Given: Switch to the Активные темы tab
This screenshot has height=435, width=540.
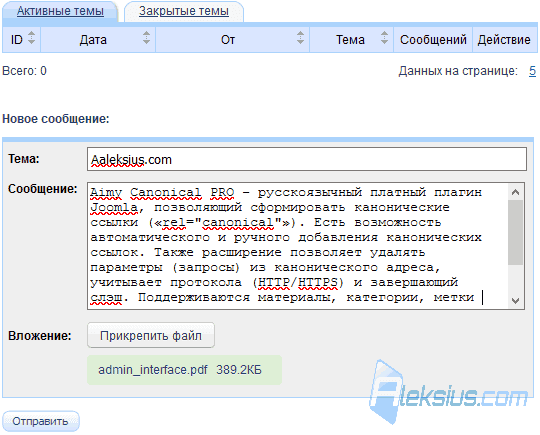Looking at the screenshot, I should pos(60,11).
